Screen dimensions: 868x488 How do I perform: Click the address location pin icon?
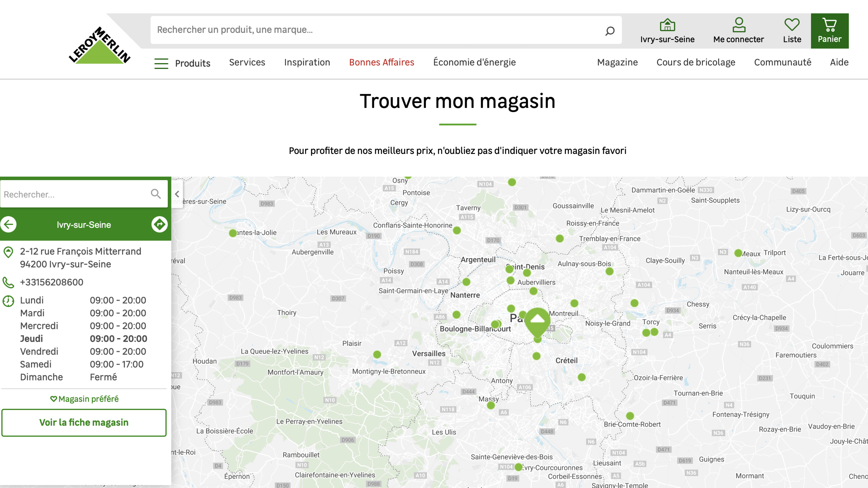tap(8, 252)
